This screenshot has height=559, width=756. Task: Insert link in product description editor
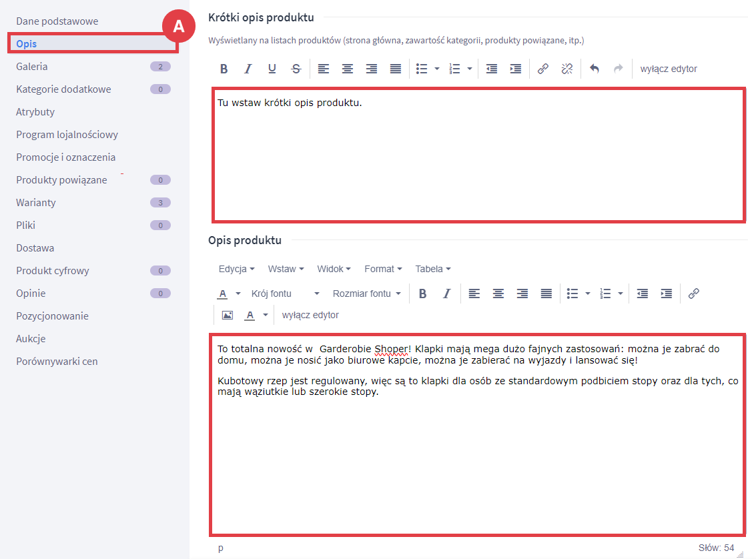694,294
